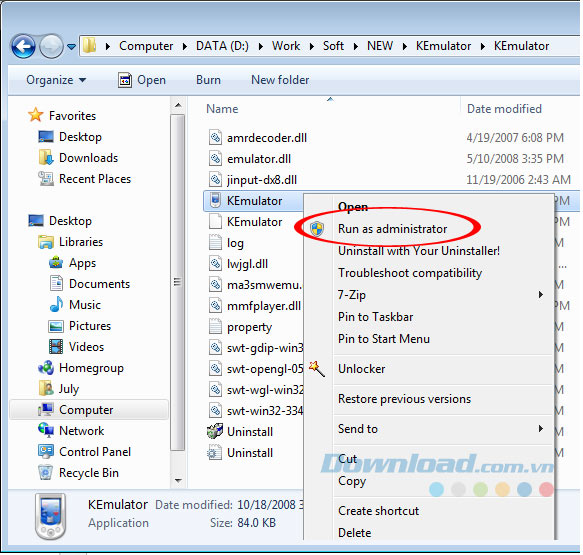Viewport: 583px width, 555px height.
Task: Expand the arrow after NEW breadcrumb
Action: (x=405, y=46)
